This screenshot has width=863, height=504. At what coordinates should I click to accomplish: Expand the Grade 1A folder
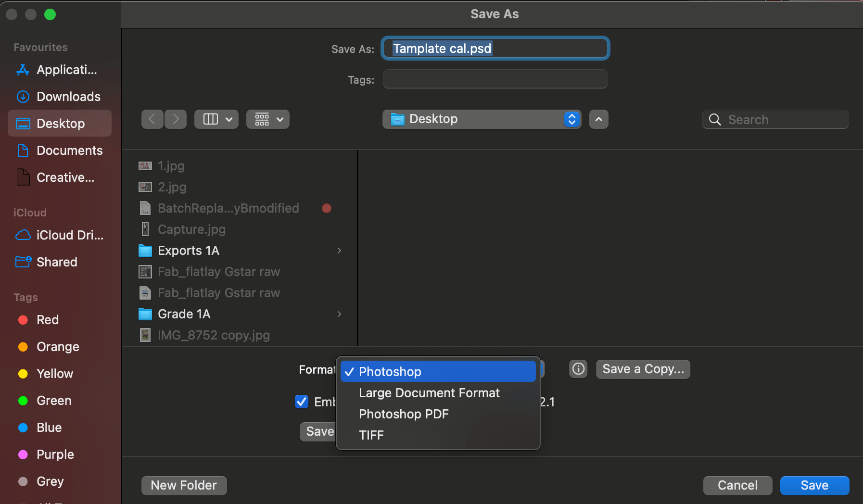click(339, 314)
